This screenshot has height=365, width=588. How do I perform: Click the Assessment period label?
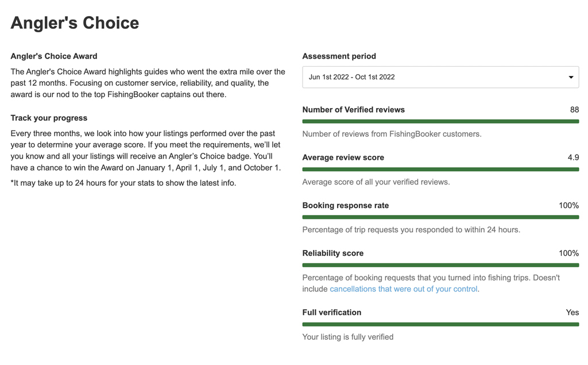click(339, 56)
